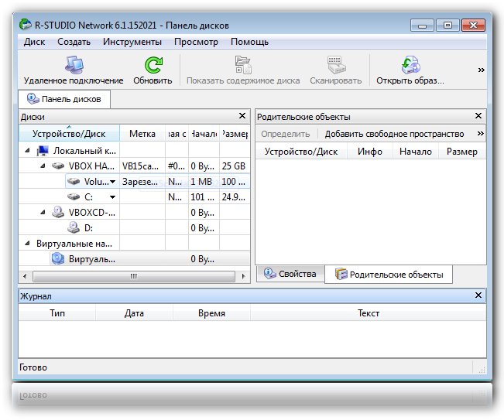Open the dropdown arrow next to C: drive
The height and width of the screenshot is (420, 504).
[113, 197]
